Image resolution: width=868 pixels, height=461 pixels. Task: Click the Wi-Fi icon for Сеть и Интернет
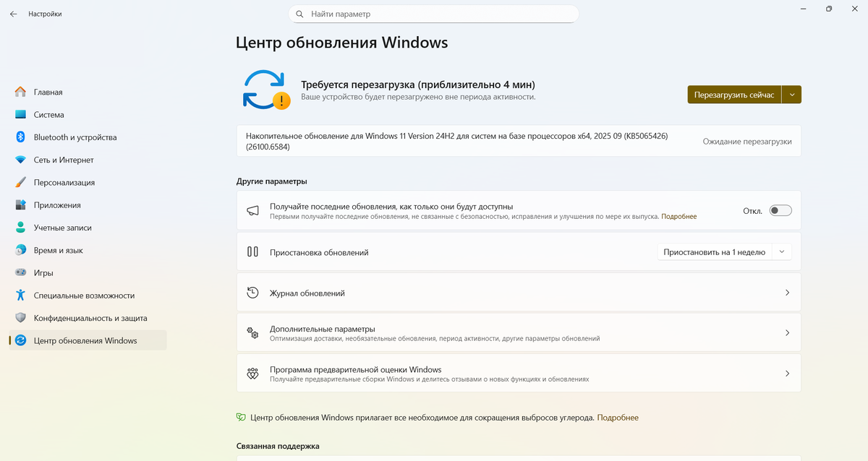[x=20, y=160]
